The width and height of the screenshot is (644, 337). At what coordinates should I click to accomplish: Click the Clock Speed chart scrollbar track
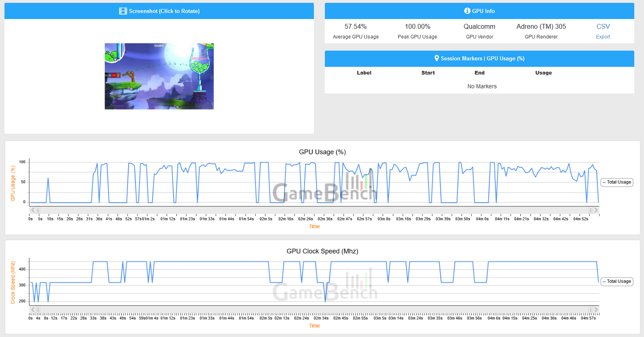tap(314, 309)
